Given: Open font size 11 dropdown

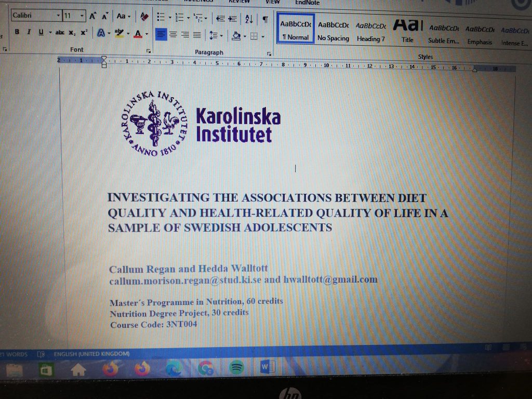Looking at the screenshot, I should [x=82, y=16].
